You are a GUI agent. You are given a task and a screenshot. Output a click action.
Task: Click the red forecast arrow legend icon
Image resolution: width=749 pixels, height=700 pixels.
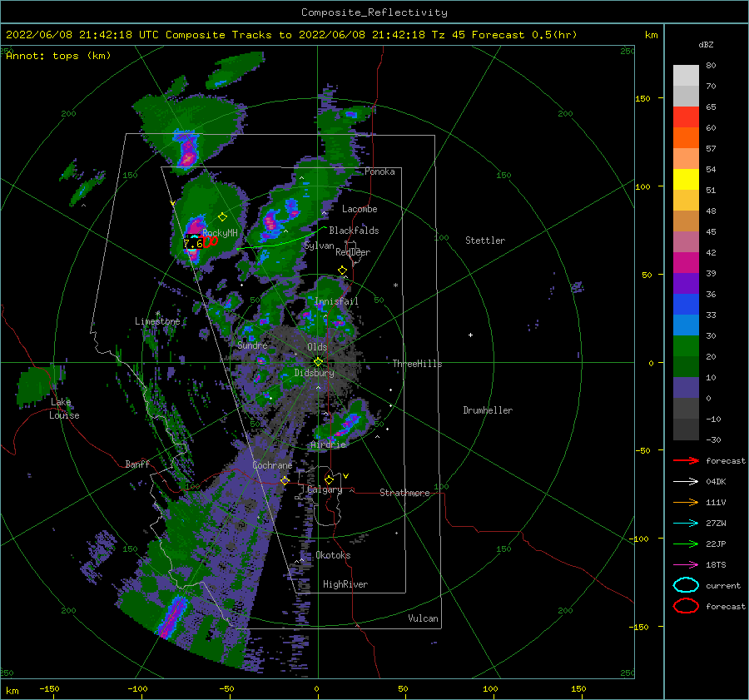[x=686, y=460]
